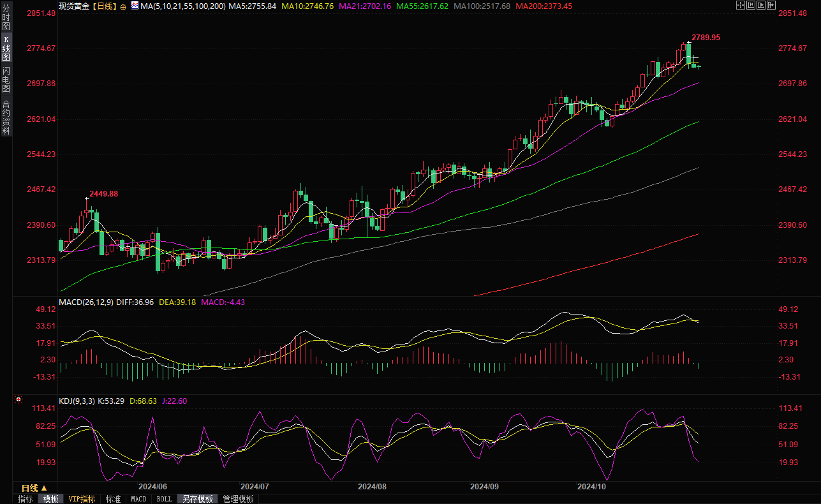
Task: Choose the 标准 indicator template
Action: point(113,499)
